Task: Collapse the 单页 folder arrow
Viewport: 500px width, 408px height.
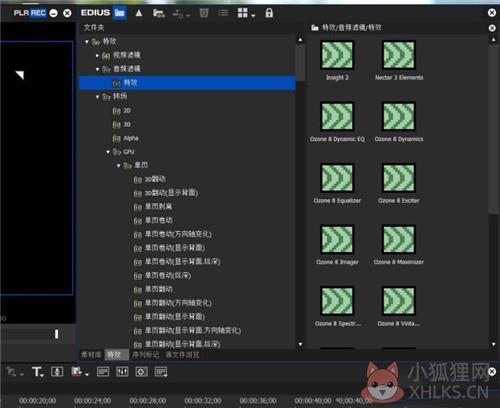Action: point(118,166)
